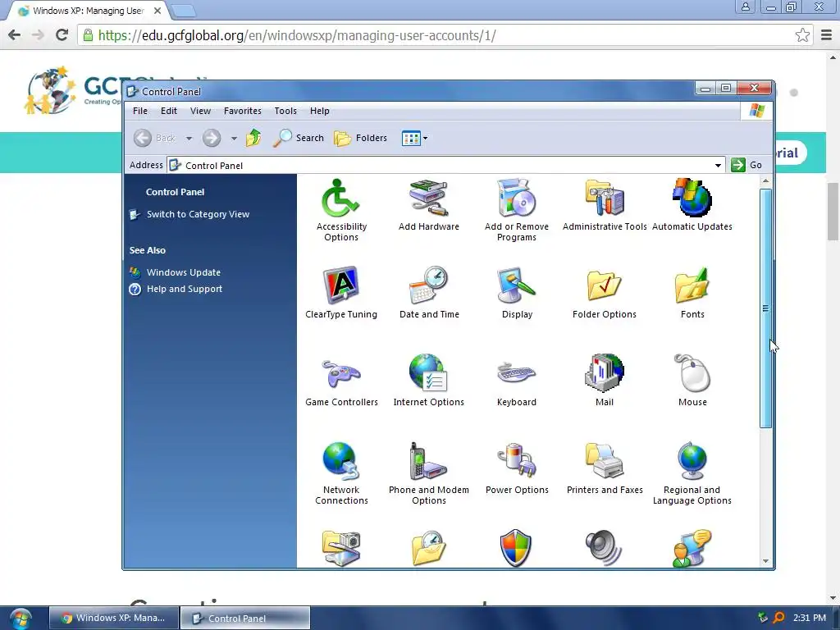Open Accessibility Options icon
The image size is (840, 630).
341,210
